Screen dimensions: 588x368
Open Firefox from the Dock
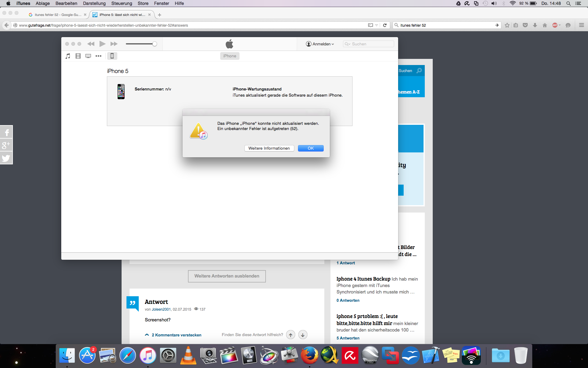coord(309,356)
